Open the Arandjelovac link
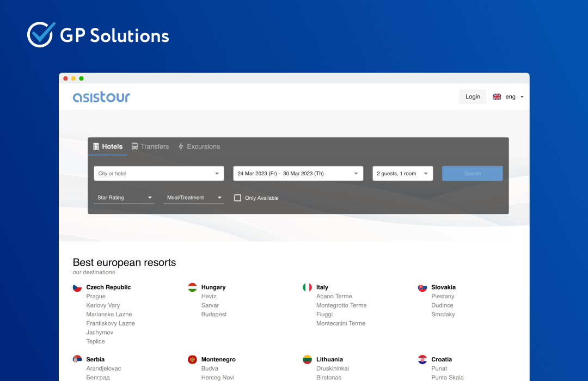588x381 pixels. point(104,368)
